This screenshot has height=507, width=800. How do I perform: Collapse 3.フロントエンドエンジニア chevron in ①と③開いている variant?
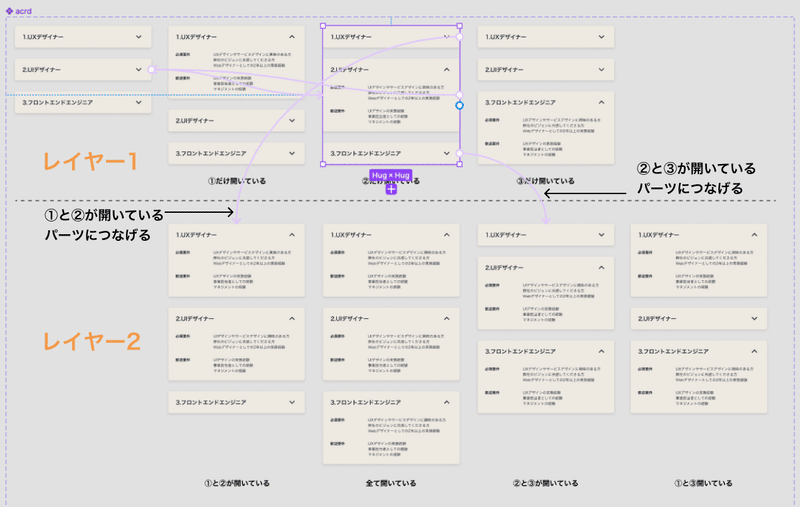(x=754, y=351)
